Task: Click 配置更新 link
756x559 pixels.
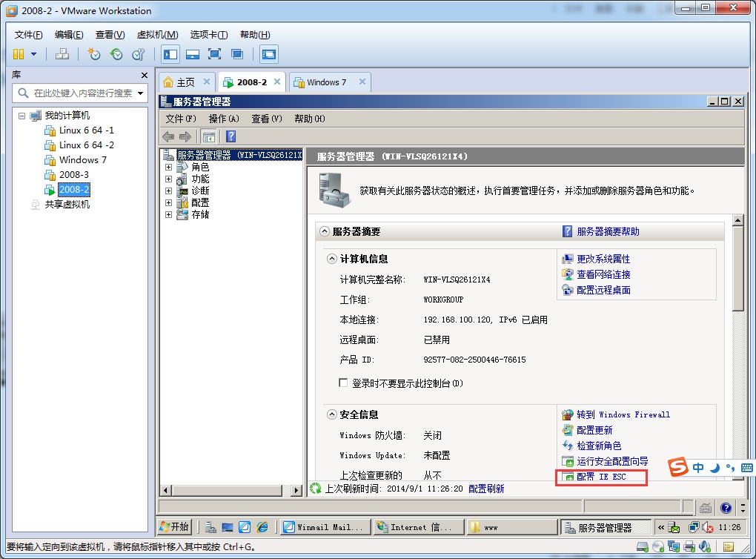Action: pyautogui.click(x=594, y=430)
